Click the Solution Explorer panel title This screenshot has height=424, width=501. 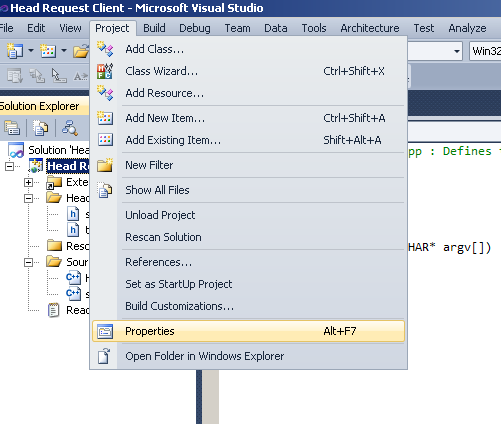tap(39, 106)
